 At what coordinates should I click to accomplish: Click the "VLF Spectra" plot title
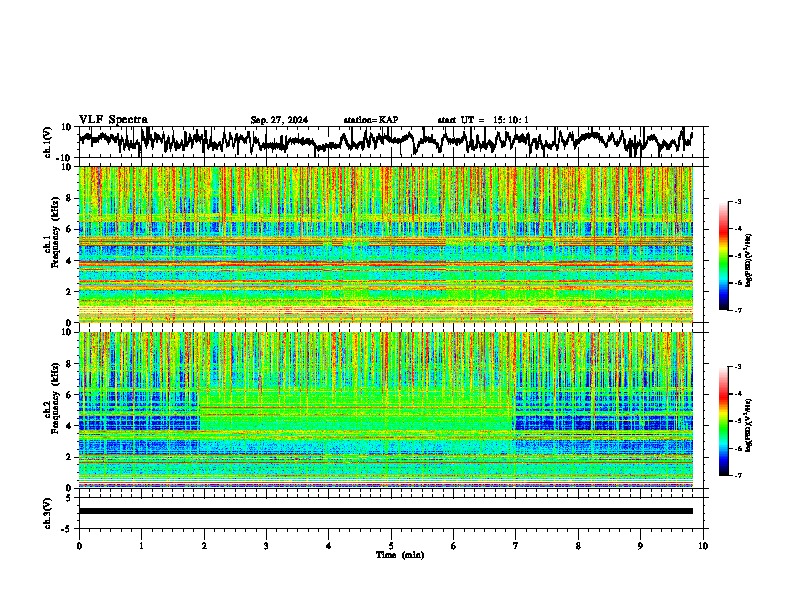tap(113, 120)
